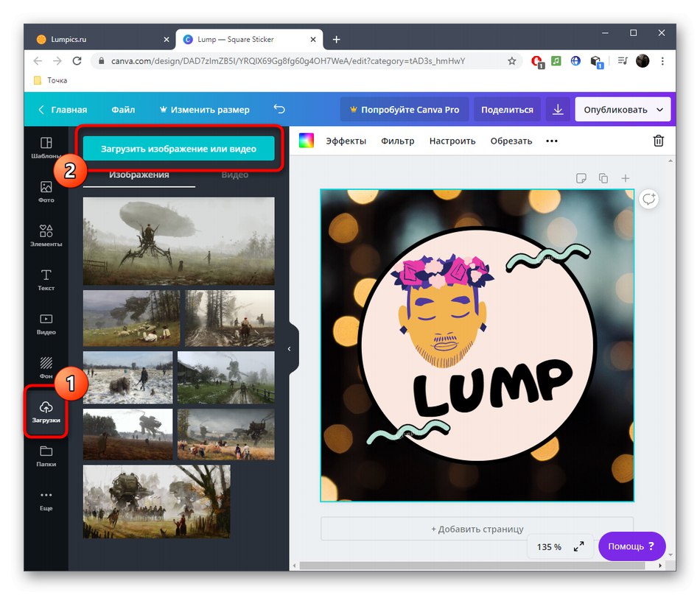Select the muddy road horsemen thumbnail
The width and height of the screenshot is (700, 595).
click(230, 318)
